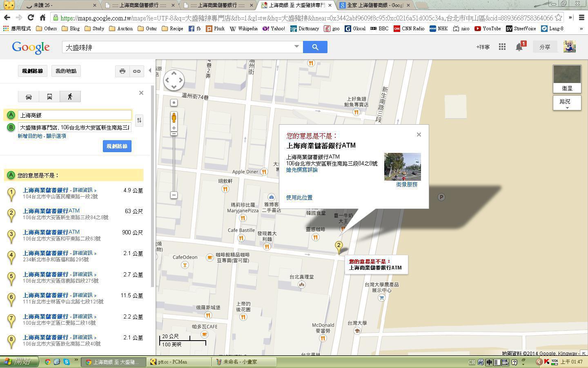Toggle the 衛星 satellite view thumbnail

point(567,79)
